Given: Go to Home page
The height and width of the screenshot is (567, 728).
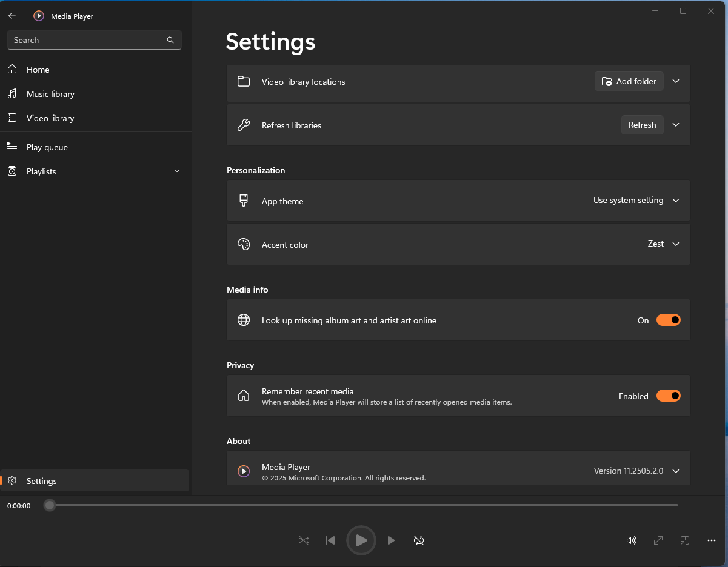Looking at the screenshot, I should tap(96, 70).
